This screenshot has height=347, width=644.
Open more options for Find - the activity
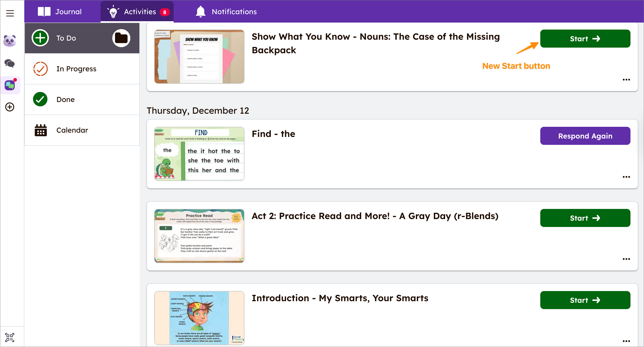[x=626, y=177]
